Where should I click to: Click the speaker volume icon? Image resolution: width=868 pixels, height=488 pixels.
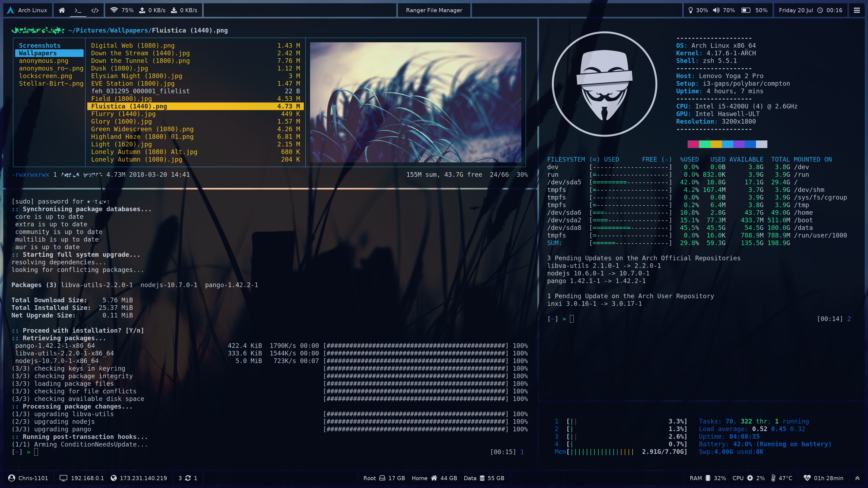(716, 10)
